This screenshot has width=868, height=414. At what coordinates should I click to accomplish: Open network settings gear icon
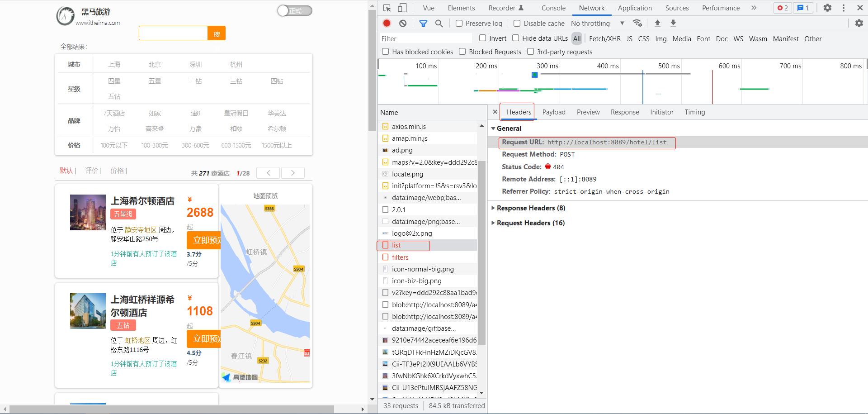(x=859, y=23)
